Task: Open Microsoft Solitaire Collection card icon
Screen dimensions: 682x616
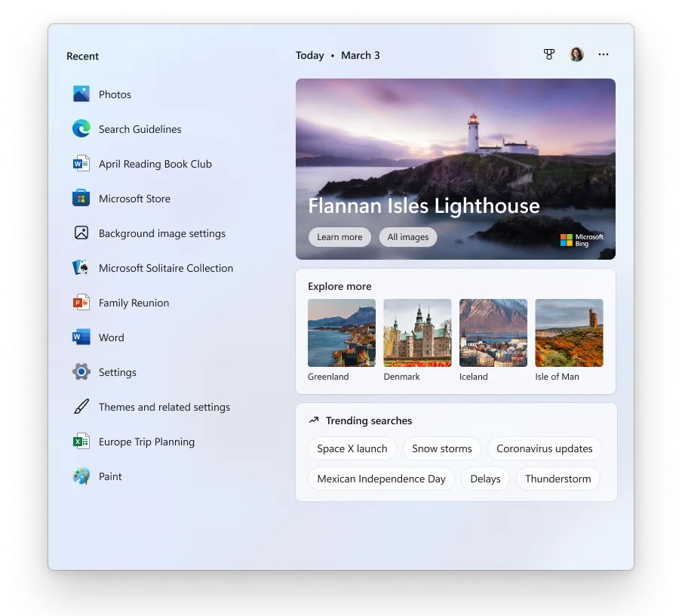Action: coord(81,267)
